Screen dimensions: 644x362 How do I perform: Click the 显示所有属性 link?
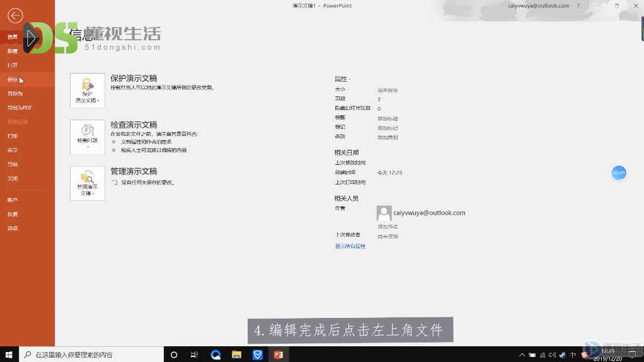[350, 246]
